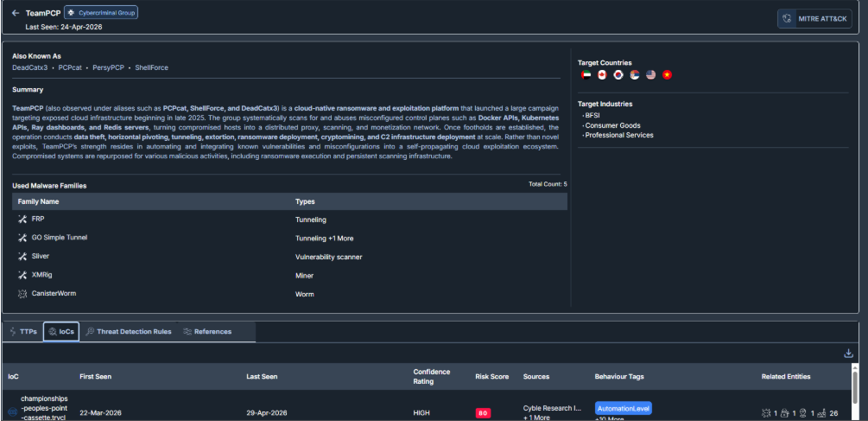Click the tool icon beside FRP
The image size is (868, 421).
(x=22, y=220)
